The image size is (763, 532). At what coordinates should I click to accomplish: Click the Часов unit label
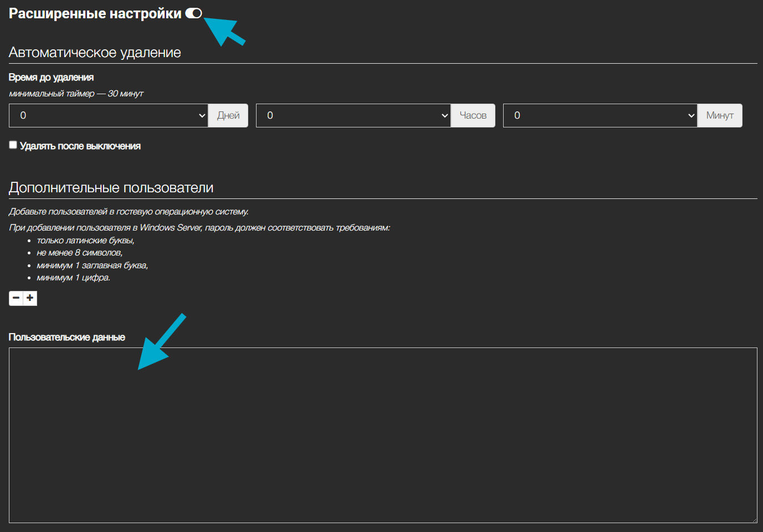(x=473, y=115)
